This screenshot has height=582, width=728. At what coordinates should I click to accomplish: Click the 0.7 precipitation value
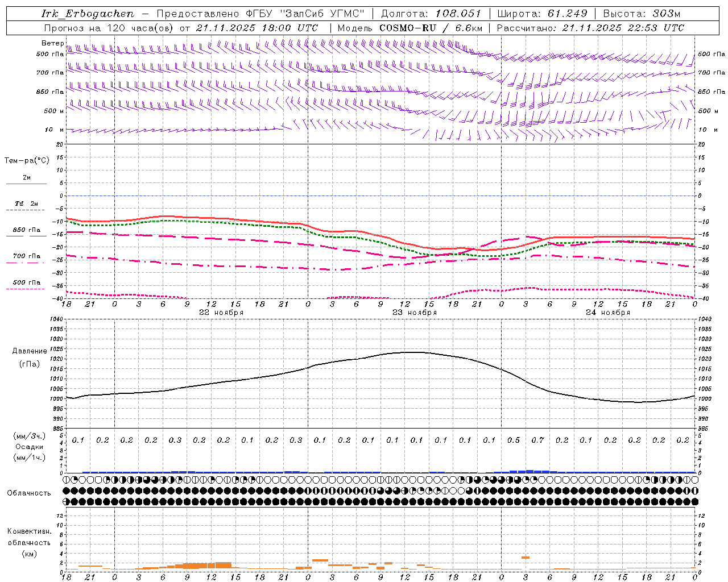point(537,440)
